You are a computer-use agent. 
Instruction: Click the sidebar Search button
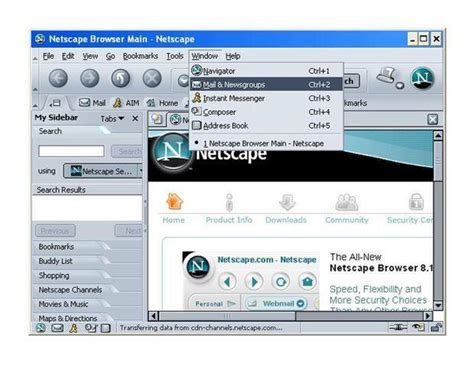tap(127, 152)
